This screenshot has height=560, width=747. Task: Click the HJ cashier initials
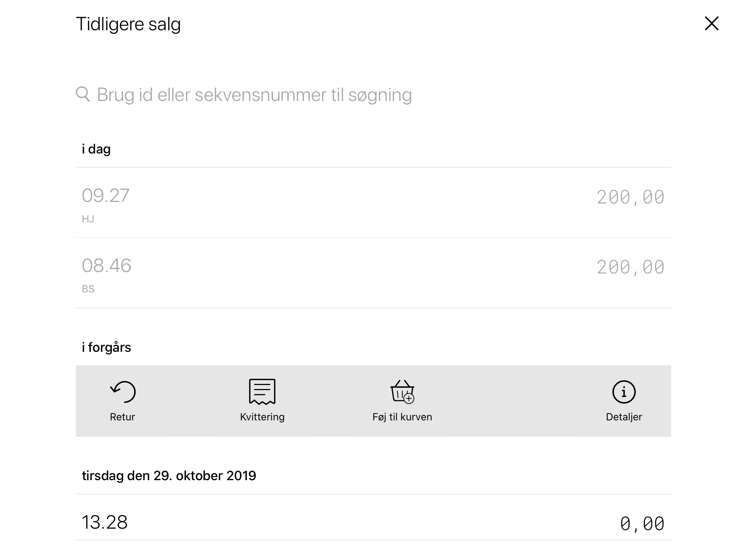[88, 219]
